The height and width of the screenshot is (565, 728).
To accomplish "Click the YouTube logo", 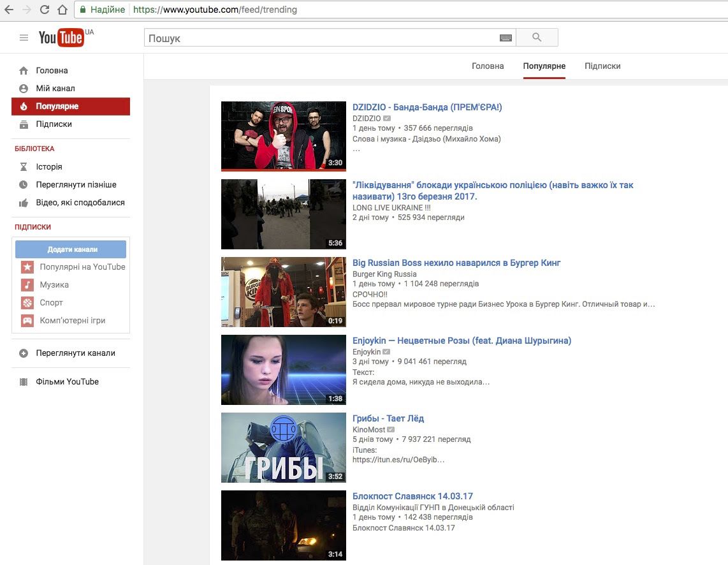I will [62, 38].
